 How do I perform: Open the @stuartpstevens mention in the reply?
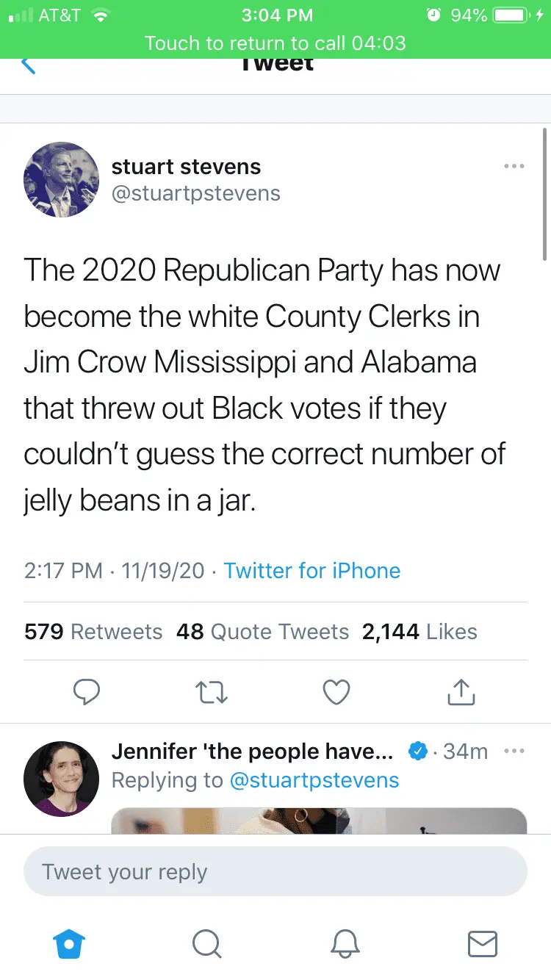[314, 780]
